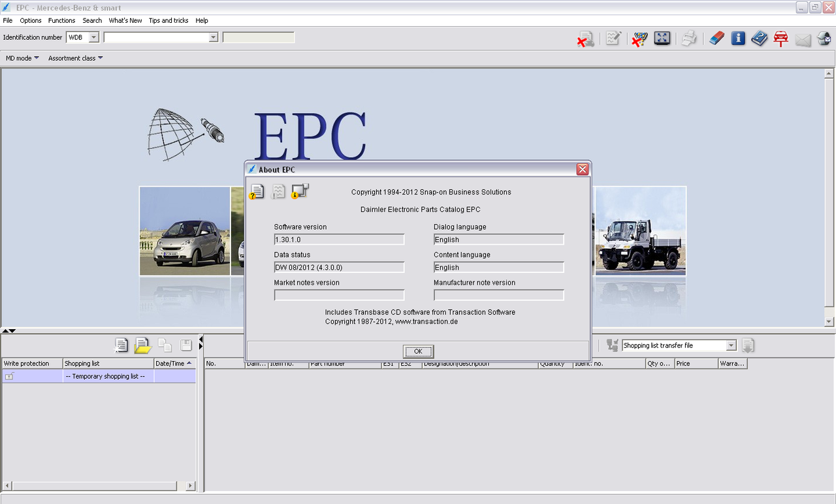This screenshot has height=504, width=836.
Task: Click the download arrow icon beside transfer file
Action: point(748,345)
